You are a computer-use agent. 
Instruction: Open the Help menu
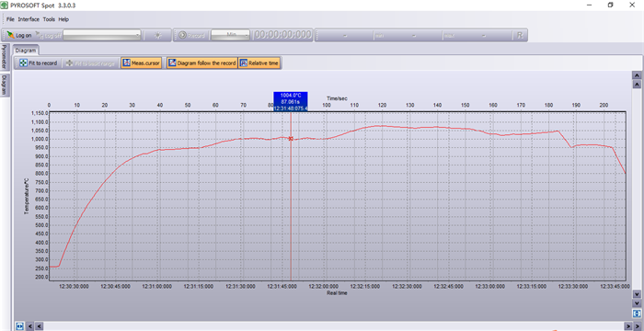[63, 19]
